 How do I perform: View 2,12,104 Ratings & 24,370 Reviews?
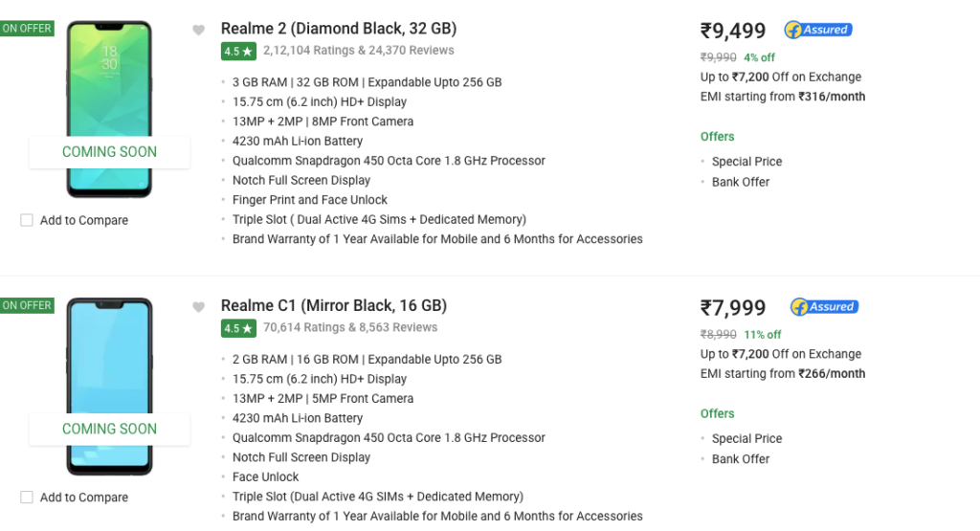(x=359, y=51)
